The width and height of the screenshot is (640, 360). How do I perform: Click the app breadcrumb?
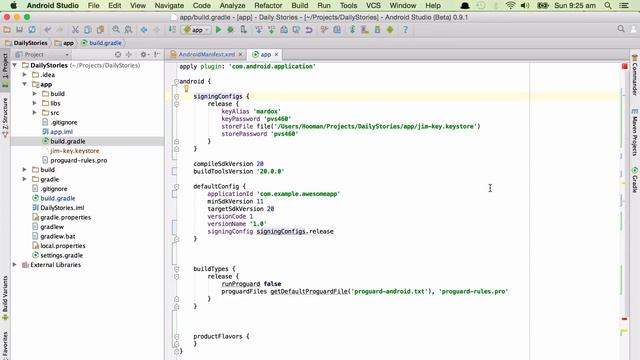pos(64,43)
